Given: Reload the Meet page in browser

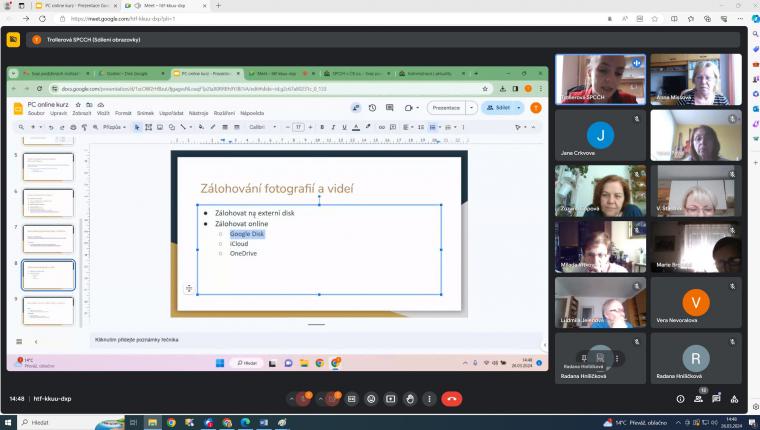Looking at the screenshot, I should (42, 18).
